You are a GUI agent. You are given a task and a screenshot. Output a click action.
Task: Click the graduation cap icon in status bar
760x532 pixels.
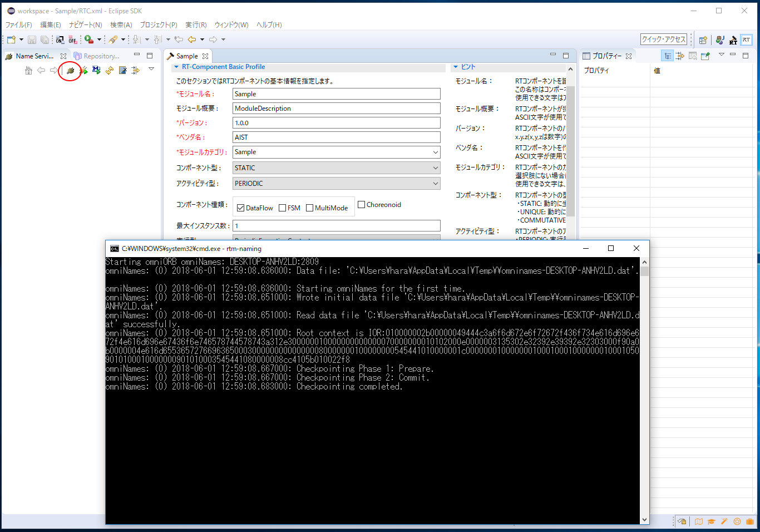(x=711, y=521)
